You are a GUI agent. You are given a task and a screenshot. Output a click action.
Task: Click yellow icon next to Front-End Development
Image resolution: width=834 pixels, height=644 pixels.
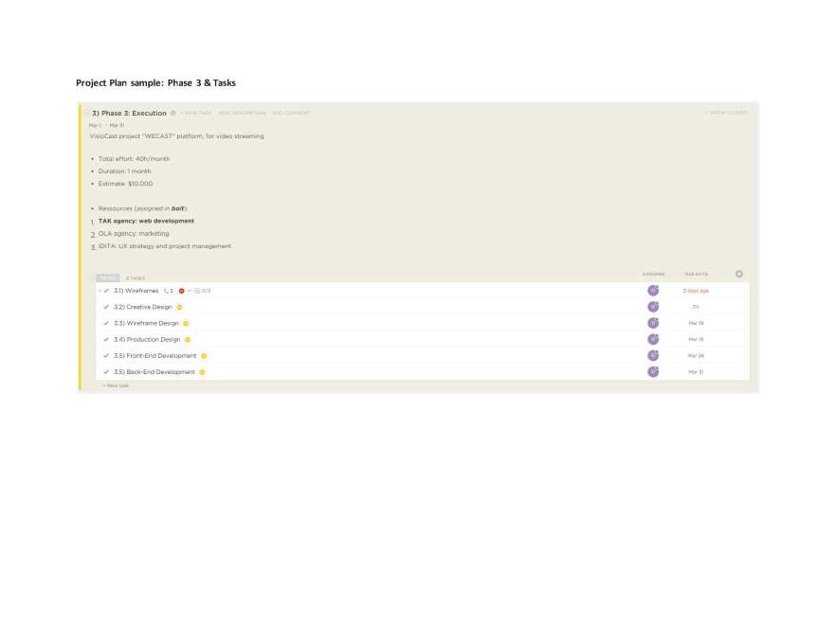click(x=204, y=356)
